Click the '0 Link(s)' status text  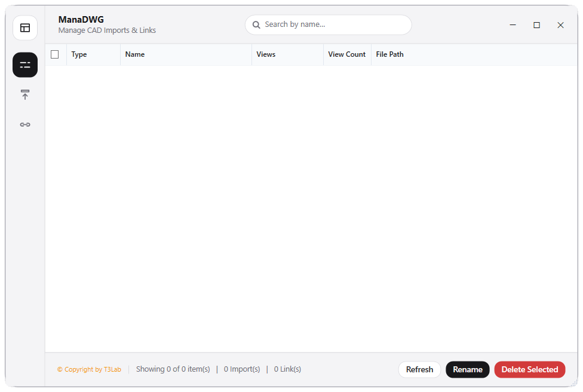point(287,369)
